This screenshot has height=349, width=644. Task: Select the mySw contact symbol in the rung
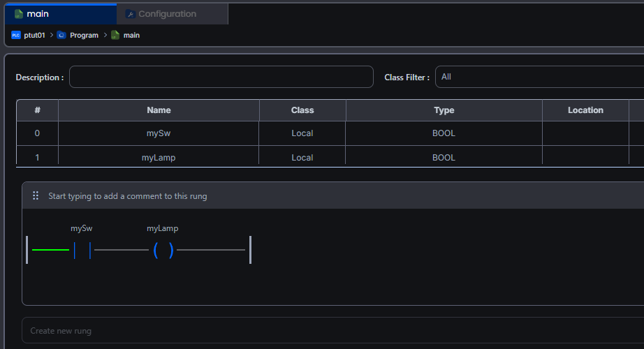pos(82,250)
